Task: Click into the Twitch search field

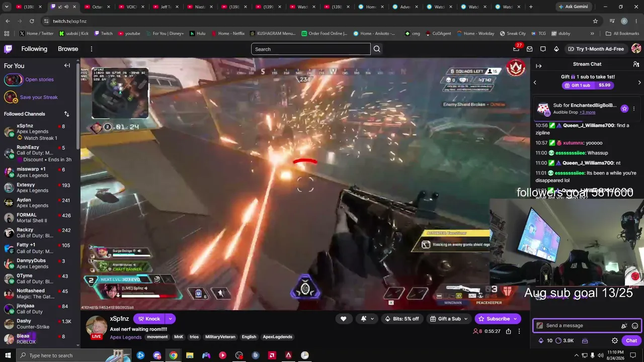Action: click(x=310, y=49)
